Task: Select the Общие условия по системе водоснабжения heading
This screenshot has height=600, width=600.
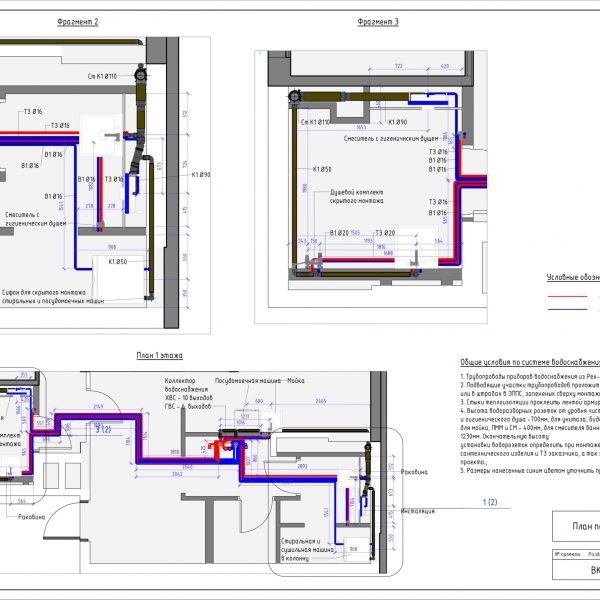Action: click(x=530, y=362)
